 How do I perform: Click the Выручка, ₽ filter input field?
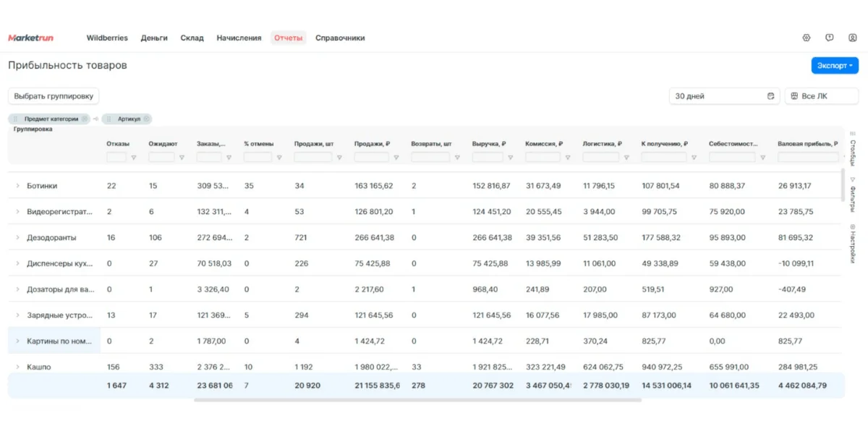coord(487,158)
